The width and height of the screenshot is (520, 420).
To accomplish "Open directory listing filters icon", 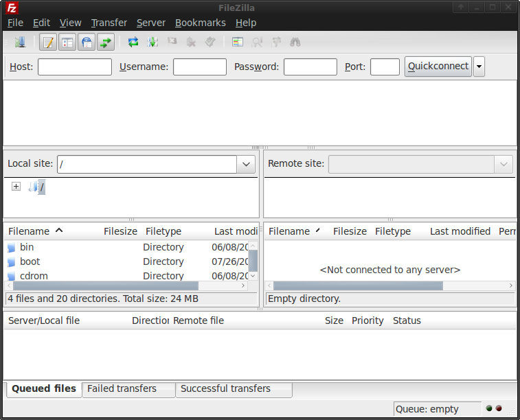I will tap(238, 42).
